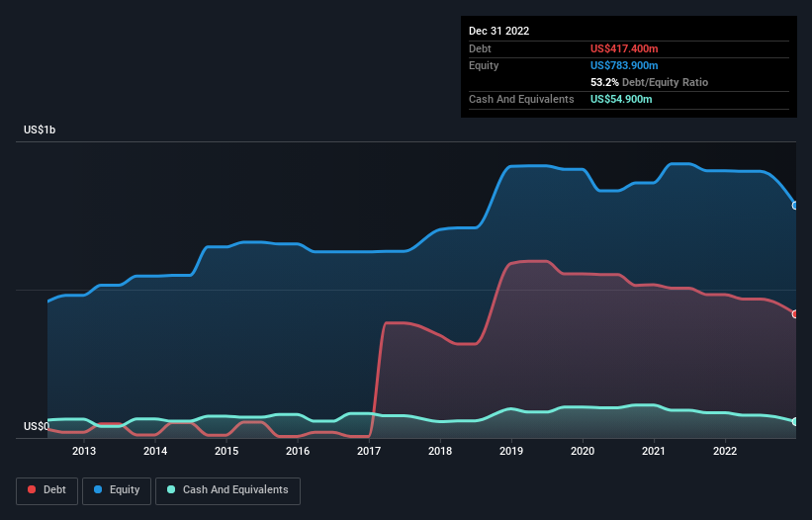Click the US$417.400m debt value

pos(624,48)
